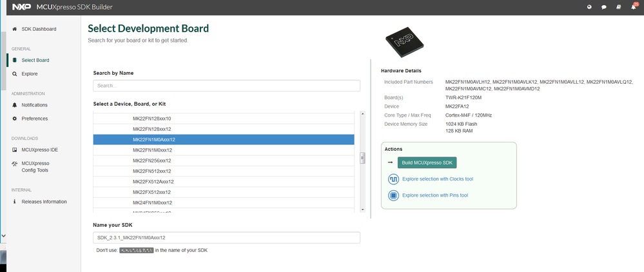Click device list scroll down arrow
The height and width of the screenshot is (272, 644).
point(362,209)
